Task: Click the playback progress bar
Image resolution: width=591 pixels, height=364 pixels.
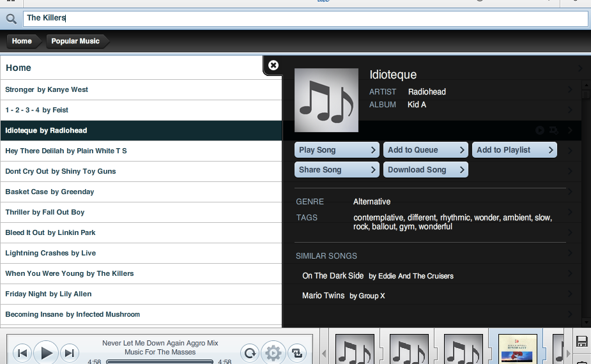Action: coord(160,361)
